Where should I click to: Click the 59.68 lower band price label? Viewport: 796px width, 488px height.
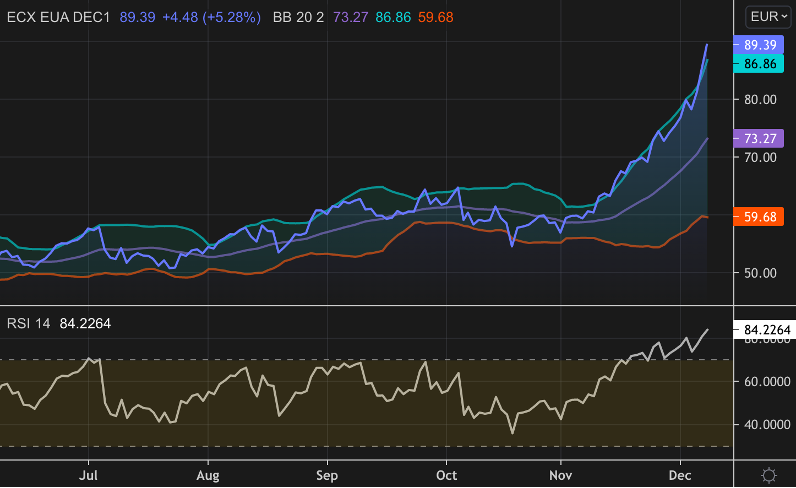click(761, 216)
